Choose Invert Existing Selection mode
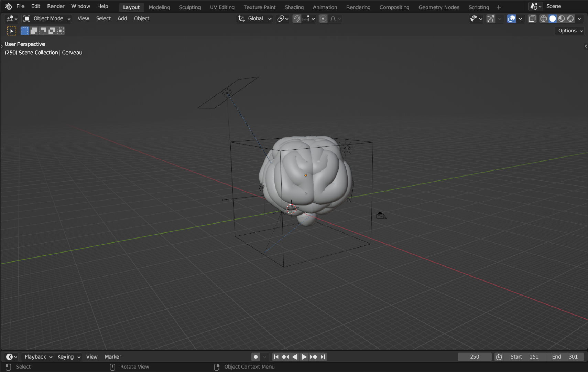Image resolution: width=588 pixels, height=372 pixels. (52, 31)
